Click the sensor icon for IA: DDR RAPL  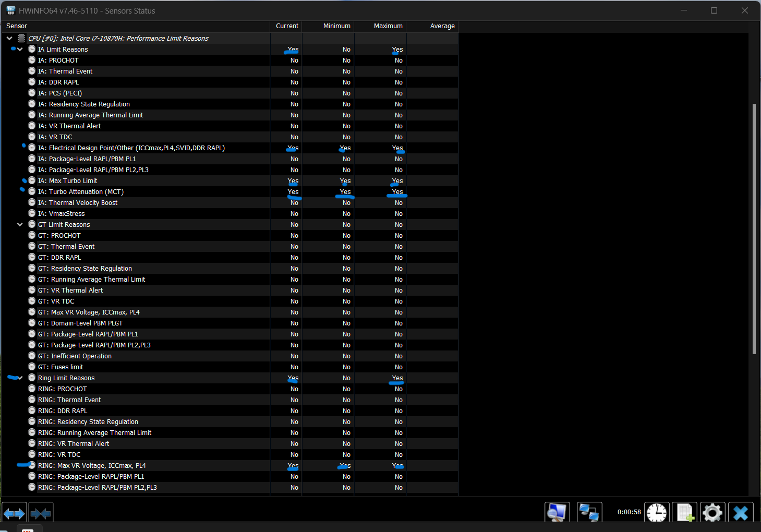(x=32, y=82)
